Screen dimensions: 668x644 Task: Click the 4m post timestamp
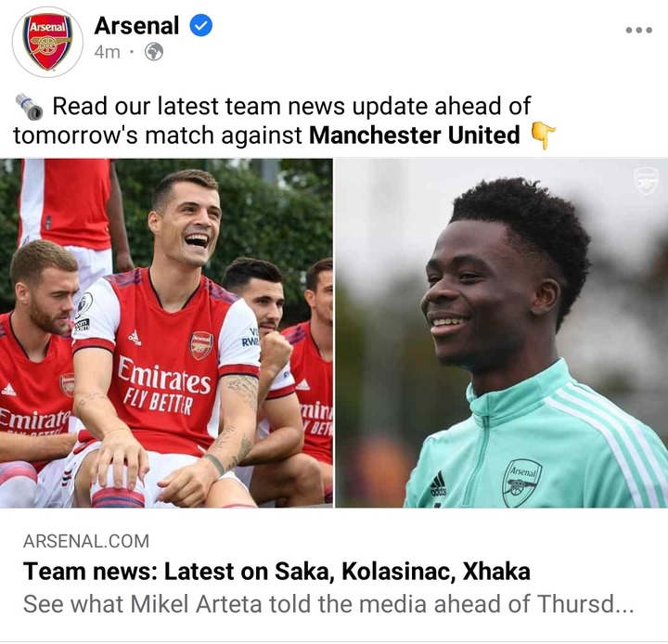tap(107, 52)
